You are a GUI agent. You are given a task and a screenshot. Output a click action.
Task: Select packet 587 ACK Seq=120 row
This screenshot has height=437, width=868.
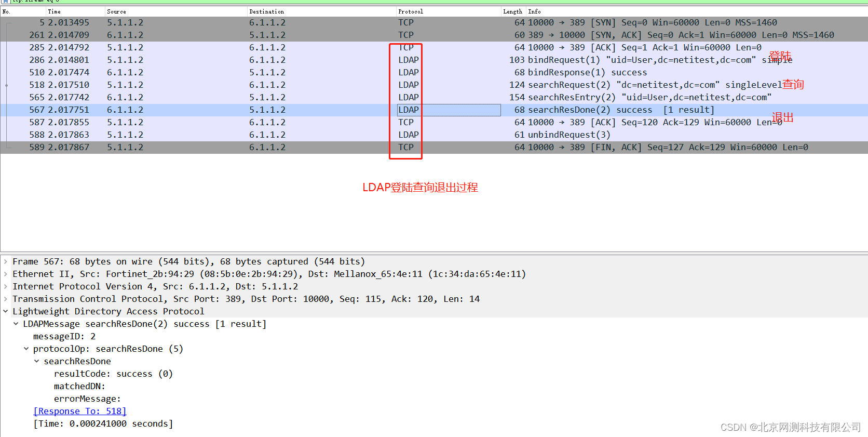(x=434, y=122)
